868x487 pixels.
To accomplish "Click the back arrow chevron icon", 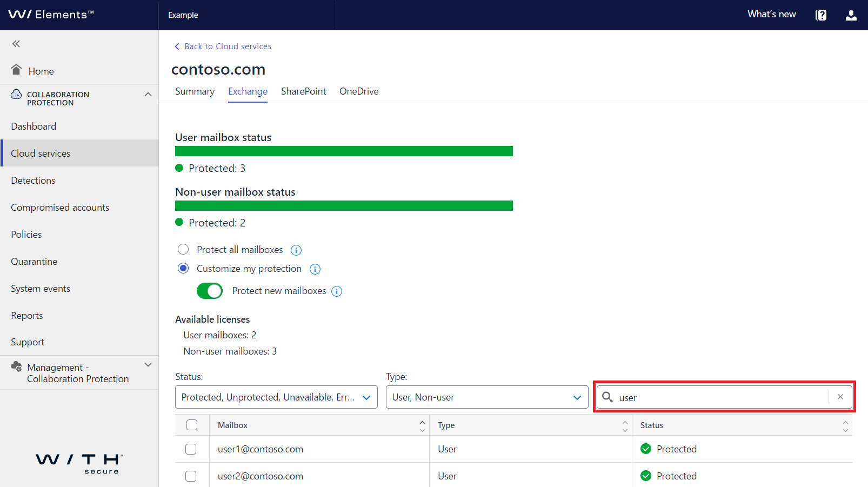I will point(177,46).
